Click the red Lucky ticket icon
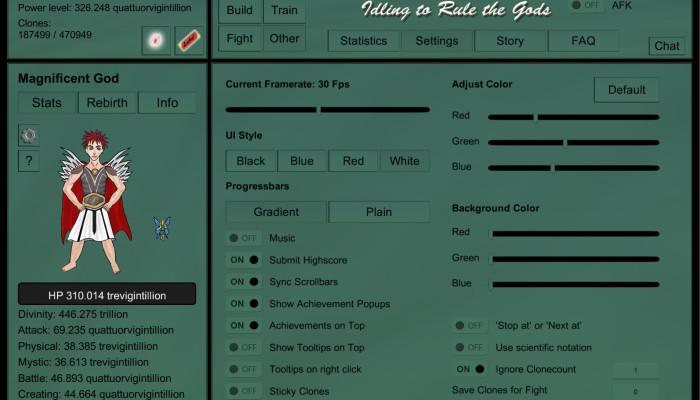The image size is (700, 400). 189,41
